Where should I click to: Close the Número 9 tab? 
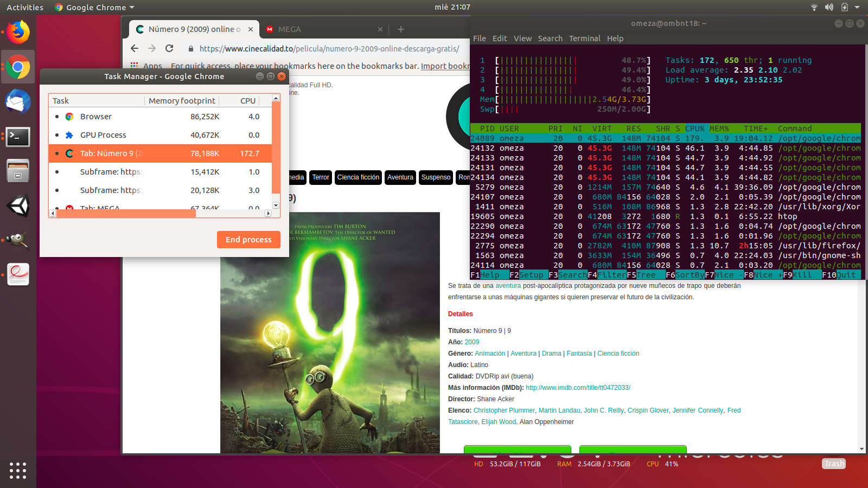tap(251, 29)
